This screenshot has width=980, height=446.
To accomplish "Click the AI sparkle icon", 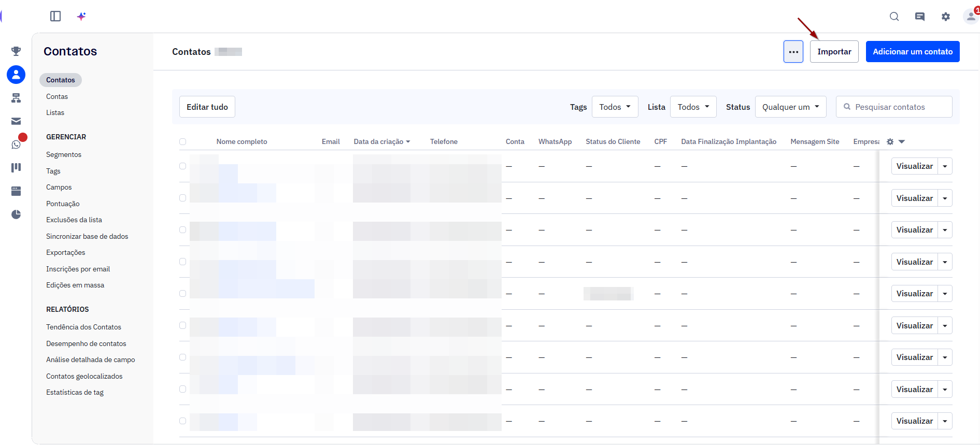I will click(81, 16).
